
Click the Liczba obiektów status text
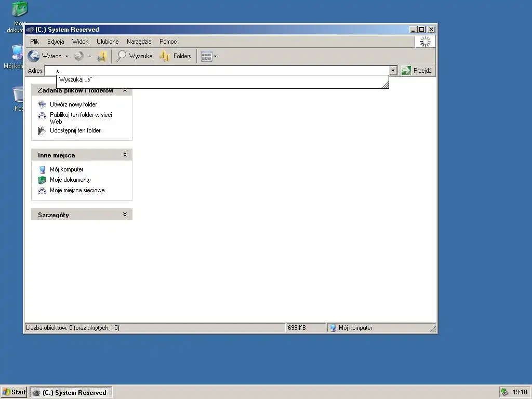click(x=73, y=328)
